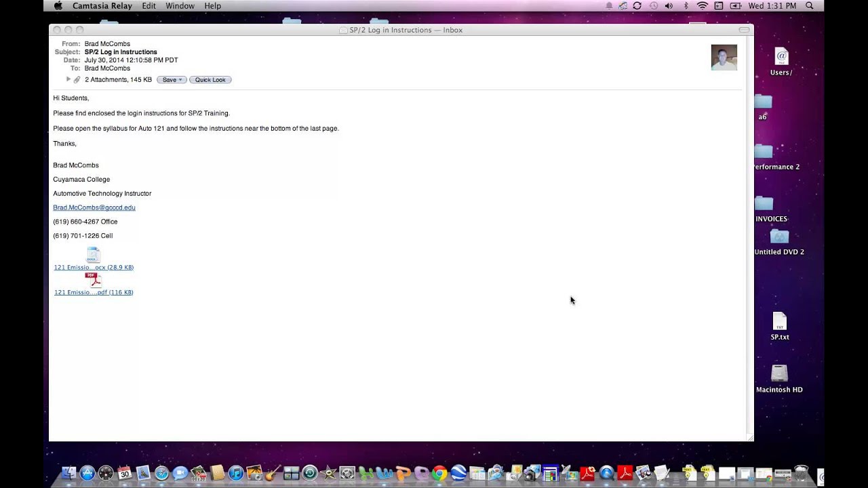The width and height of the screenshot is (868, 488).
Task: Open the 121 Emissio...pdf attachment link
Action: (x=94, y=292)
